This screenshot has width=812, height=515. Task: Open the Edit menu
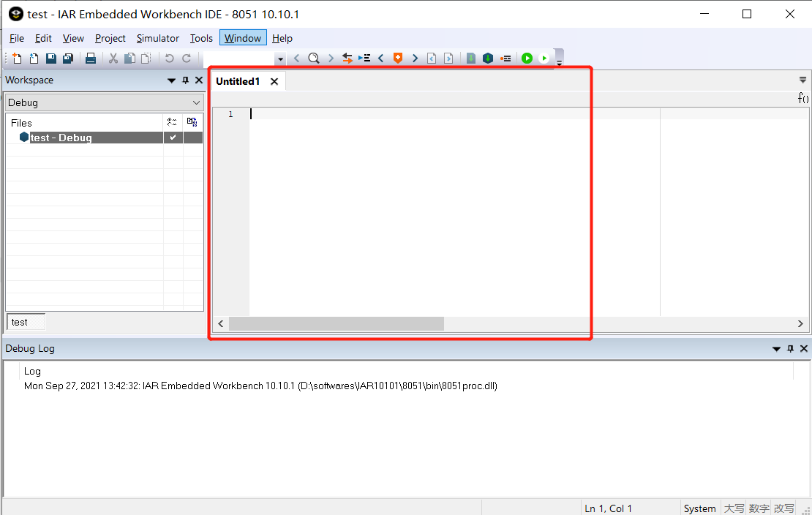click(x=43, y=38)
